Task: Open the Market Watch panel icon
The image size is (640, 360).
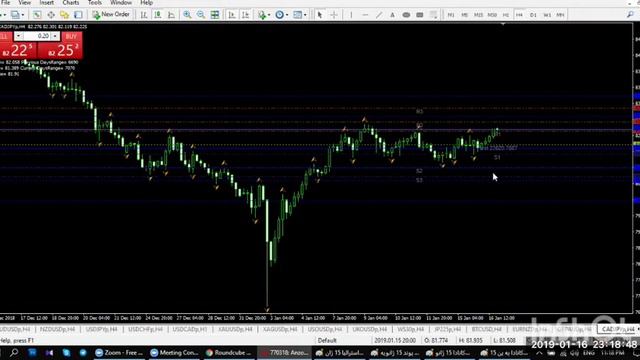Action: pyautogui.click(x=37, y=15)
